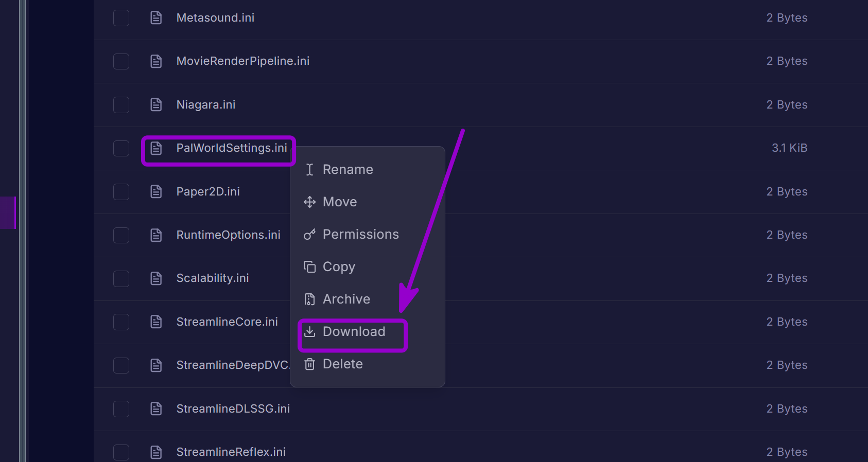Image resolution: width=868 pixels, height=462 pixels.
Task: Click the StreamlineReflex.ini file icon
Action: 156,452
